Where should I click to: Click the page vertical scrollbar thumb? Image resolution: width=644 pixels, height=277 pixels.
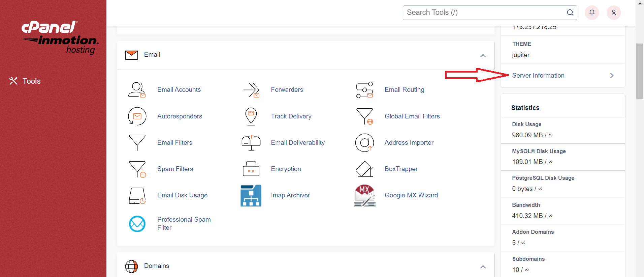click(x=640, y=71)
